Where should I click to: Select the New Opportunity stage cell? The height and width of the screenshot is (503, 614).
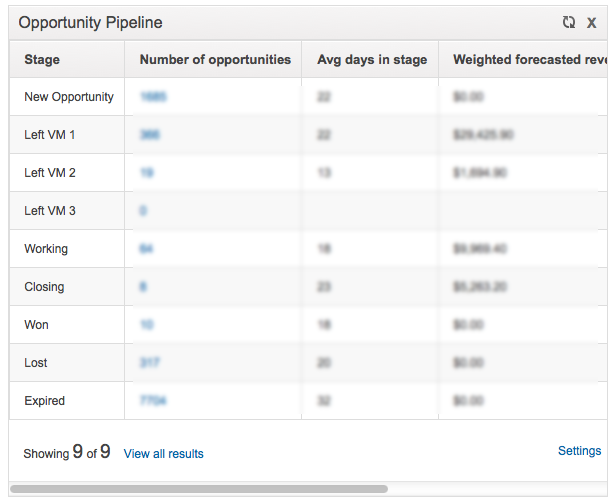pyautogui.click(x=69, y=97)
